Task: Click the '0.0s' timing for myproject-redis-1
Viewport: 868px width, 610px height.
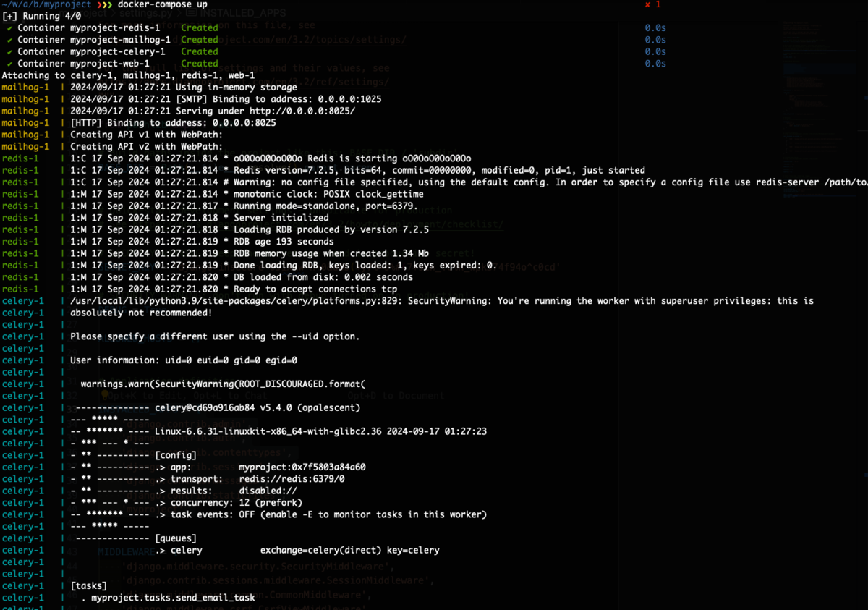Action: (x=655, y=28)
